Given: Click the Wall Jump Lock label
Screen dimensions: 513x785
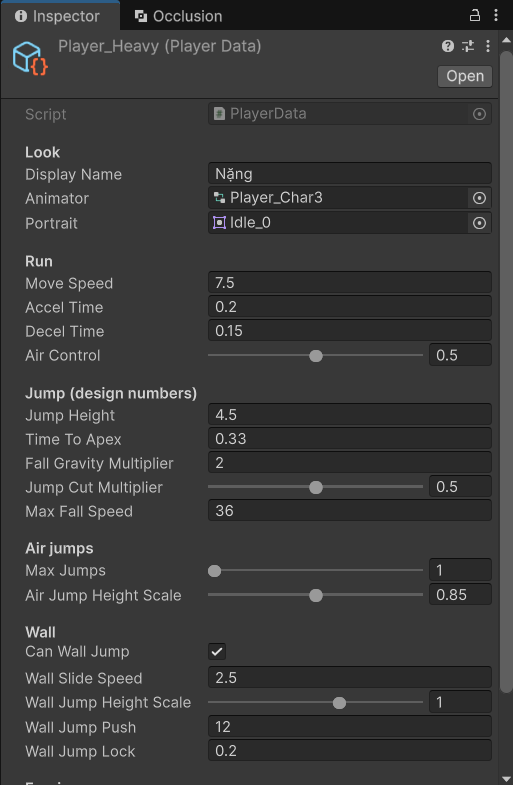Looking at the screenshot, I should pyautogui.click(x=80, y=751).
